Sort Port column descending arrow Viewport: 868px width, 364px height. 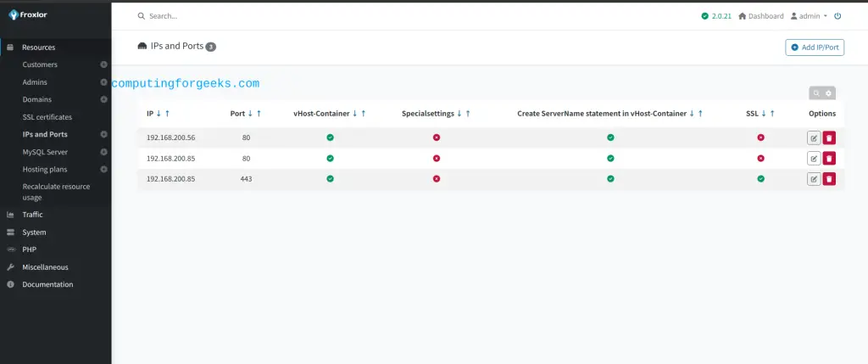click(250, 113)
